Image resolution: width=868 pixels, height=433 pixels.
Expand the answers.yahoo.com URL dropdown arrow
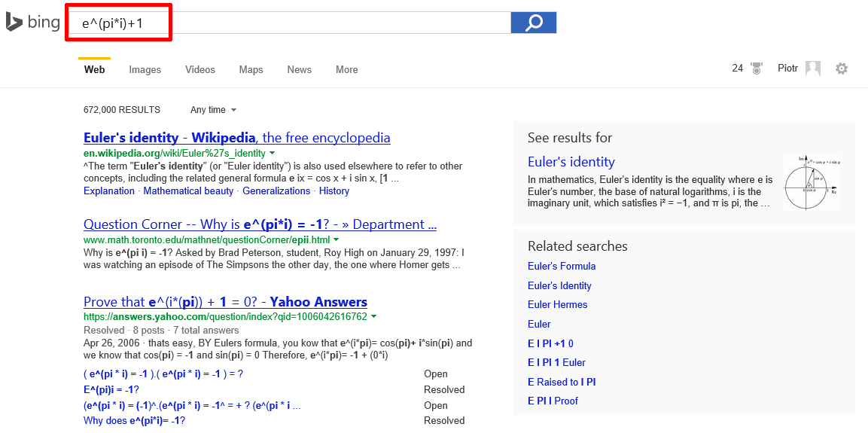373,317
